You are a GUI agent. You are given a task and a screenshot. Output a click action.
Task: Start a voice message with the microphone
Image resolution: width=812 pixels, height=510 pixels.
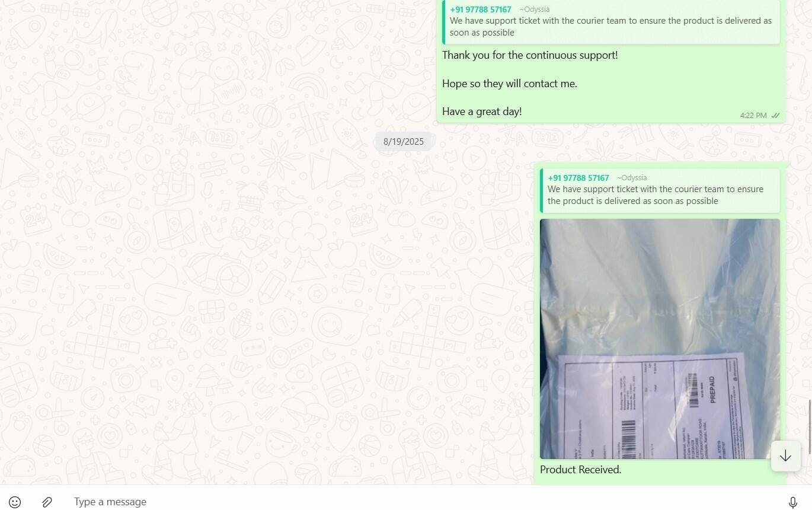[792, 502]
